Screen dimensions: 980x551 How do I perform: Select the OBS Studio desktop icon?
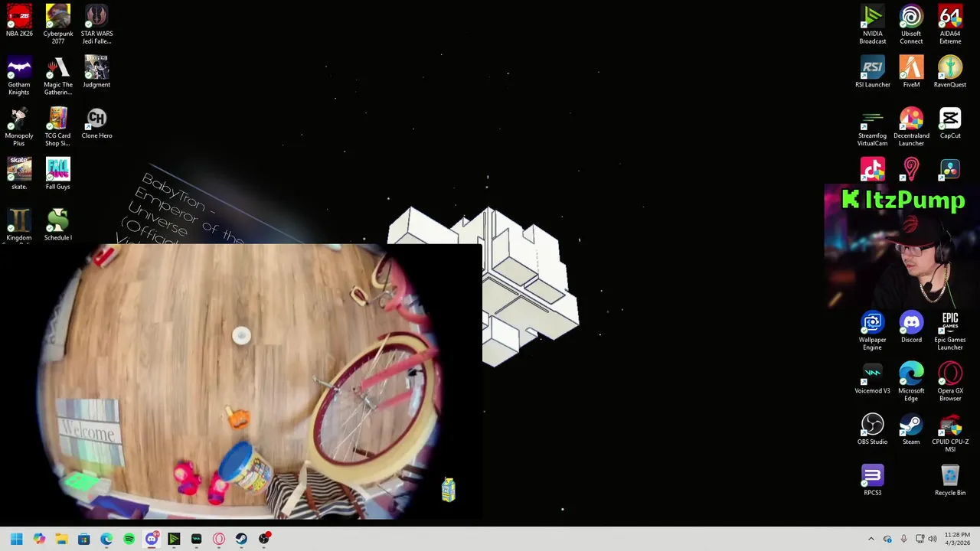[872, 429]
